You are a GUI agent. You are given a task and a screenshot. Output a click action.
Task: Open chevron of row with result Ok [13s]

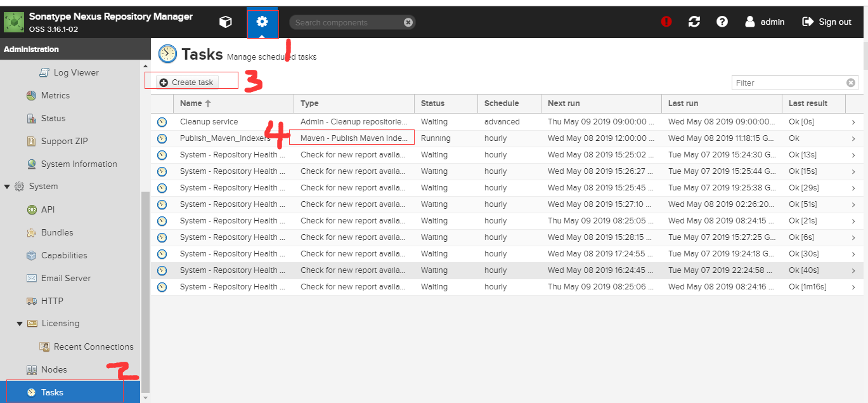(x=853, y=155)
